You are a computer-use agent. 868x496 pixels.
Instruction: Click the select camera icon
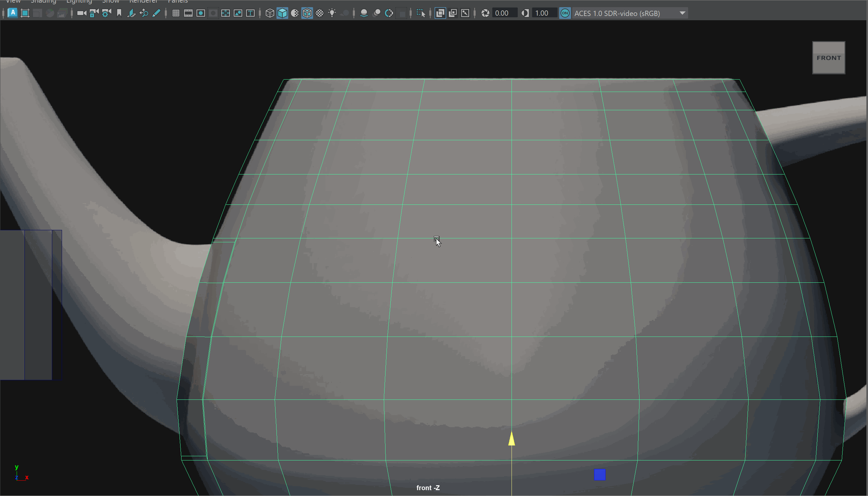pyautogui.click(x=82, y=13)
